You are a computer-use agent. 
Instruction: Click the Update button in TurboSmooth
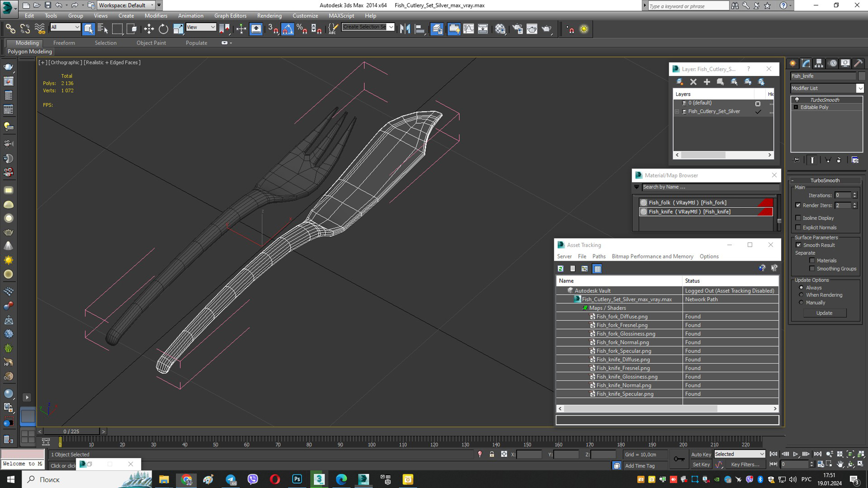coord(824,313)
